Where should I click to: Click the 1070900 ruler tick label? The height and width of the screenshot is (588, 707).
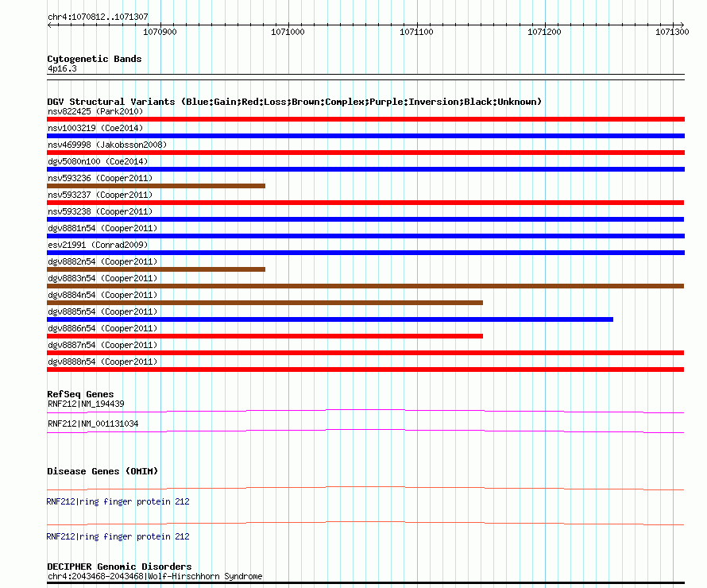[x=160, y=32]
